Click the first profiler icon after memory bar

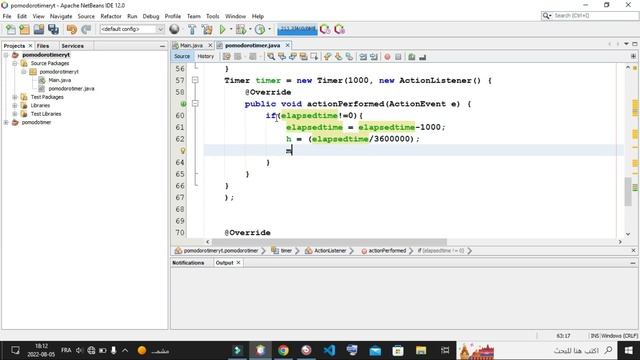pos(325,29)
